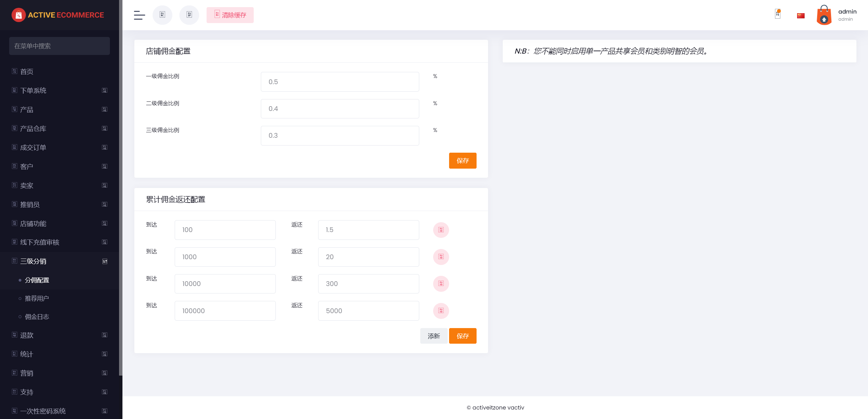Viewport: 868px width, 419px height.
Task: Delete the 100000 / 5000 tier row icon
Action: click(x=441, y=310)
